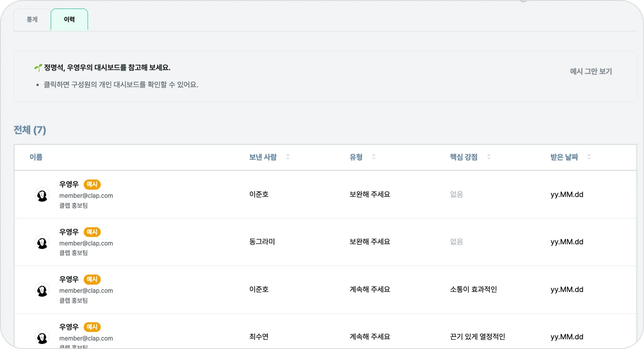Open 우영우 name in the first row

click(69, 185)
